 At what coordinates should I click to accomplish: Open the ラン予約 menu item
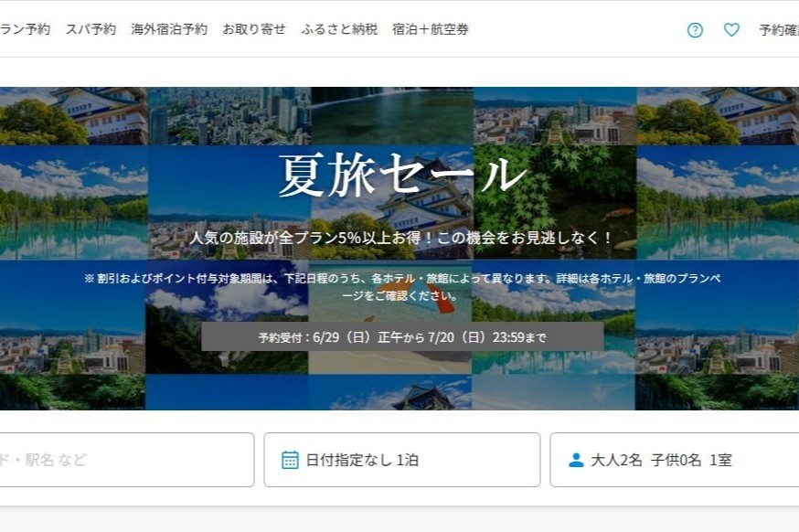pos(25,29)
